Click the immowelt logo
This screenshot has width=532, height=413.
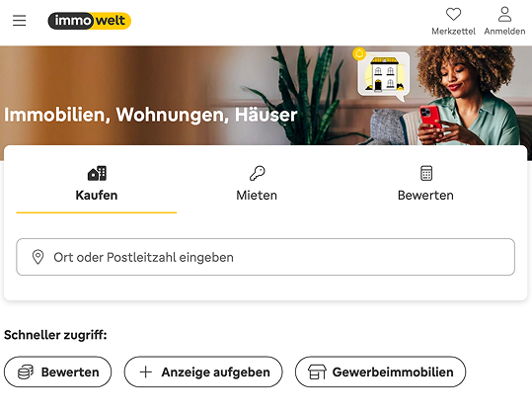89,21
